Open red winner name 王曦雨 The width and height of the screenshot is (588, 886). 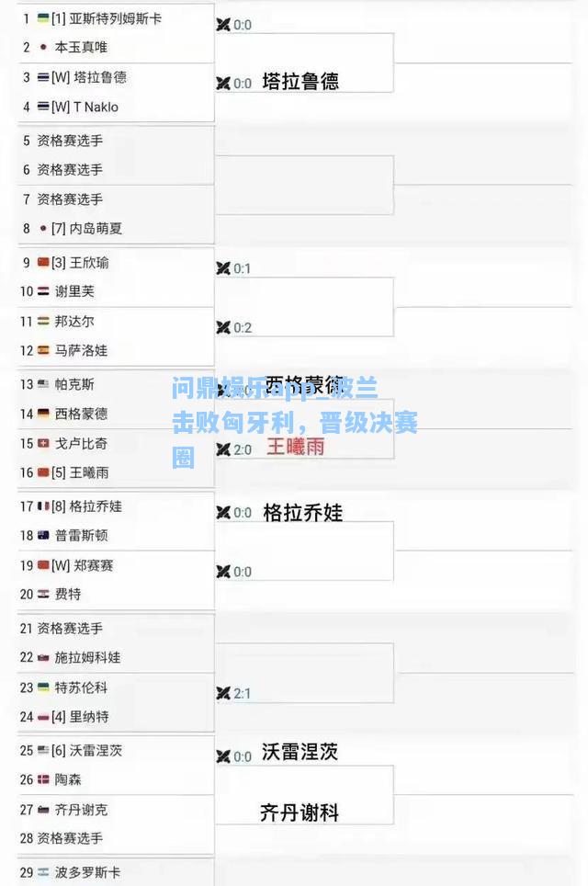(296, 447)
